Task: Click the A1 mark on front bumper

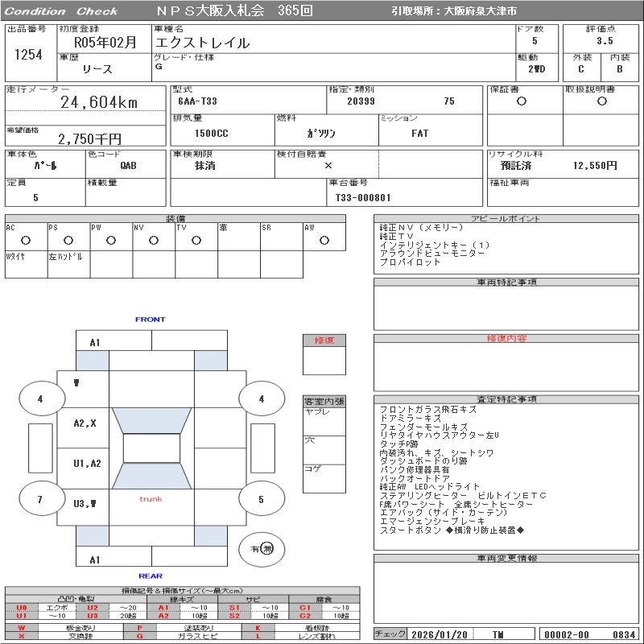Action: point(95,343)
